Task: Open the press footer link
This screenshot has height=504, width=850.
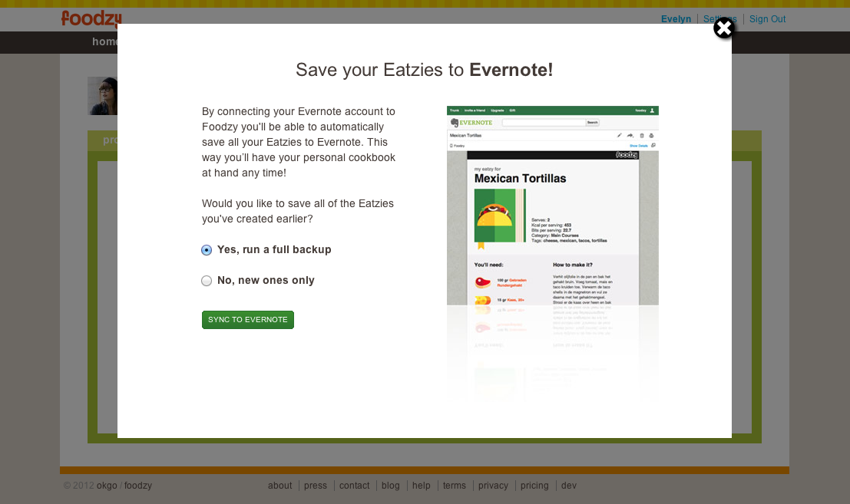Action: (316, 486)
